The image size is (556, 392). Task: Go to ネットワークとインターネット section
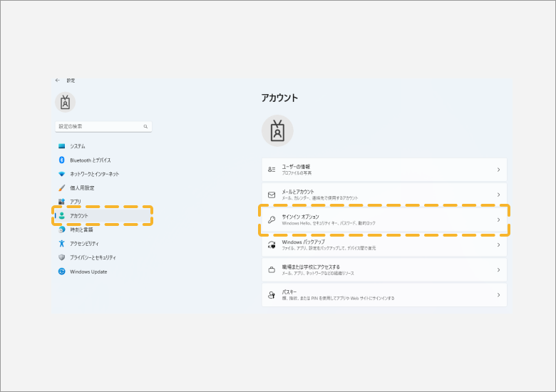[x=95, y=174]
